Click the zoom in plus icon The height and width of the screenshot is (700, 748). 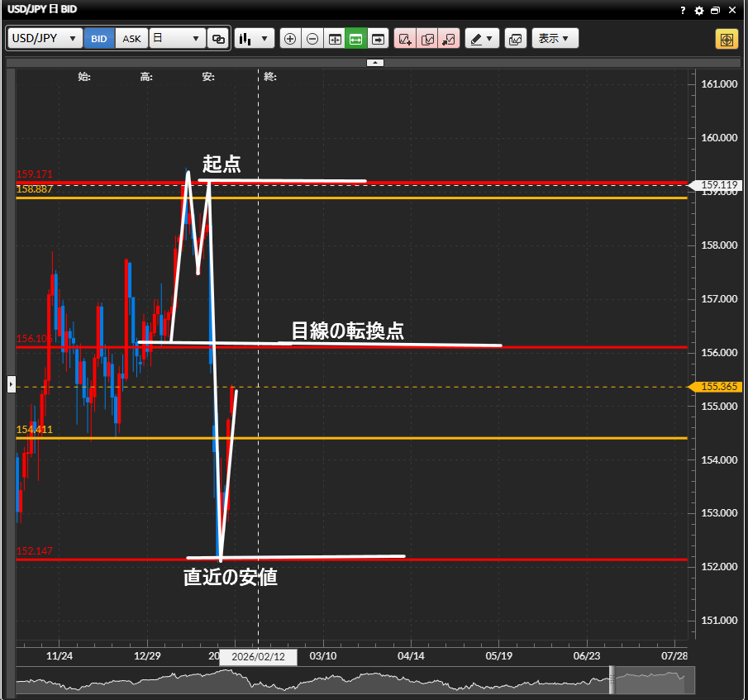coord(290,39)
